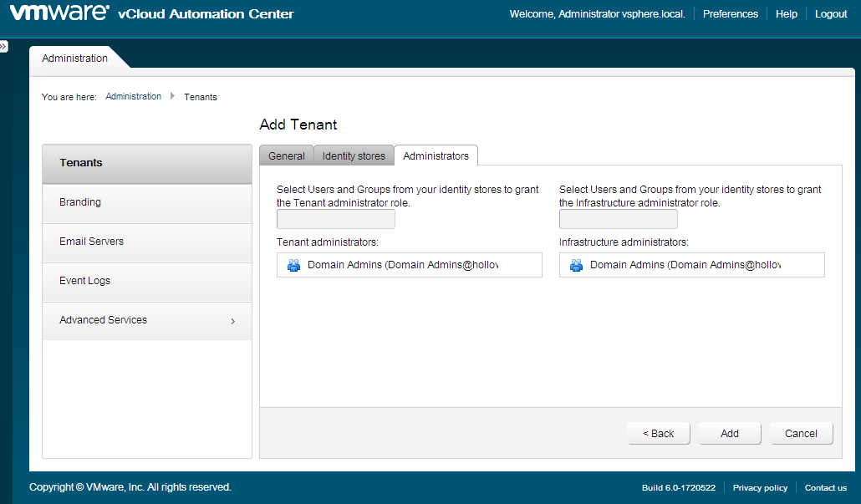Click the Infrastructure administrators group icon
The height and width of the screenshot is (504, 861).
[576, 265]
